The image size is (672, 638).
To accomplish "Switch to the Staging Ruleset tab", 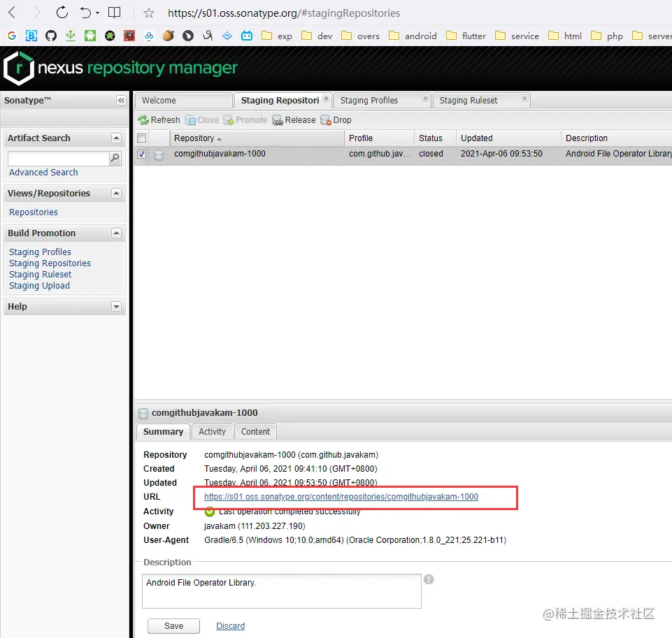I will (469, 100).
